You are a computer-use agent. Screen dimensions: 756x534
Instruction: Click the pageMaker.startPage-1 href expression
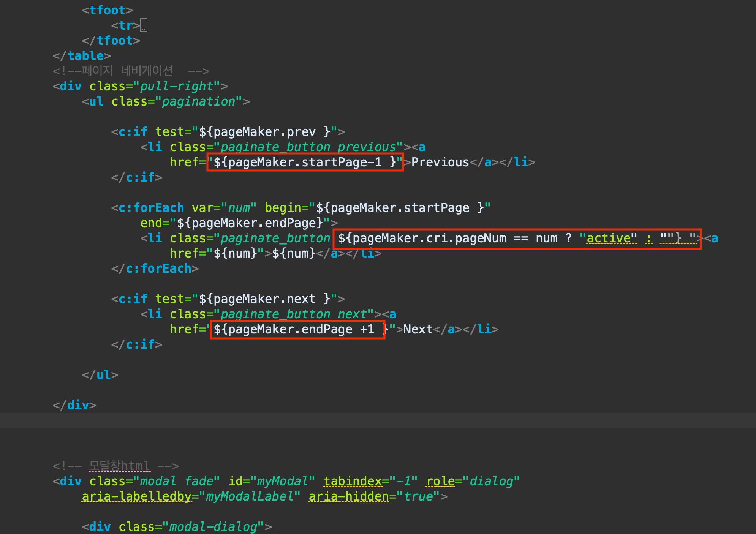[x=305, y=162]
